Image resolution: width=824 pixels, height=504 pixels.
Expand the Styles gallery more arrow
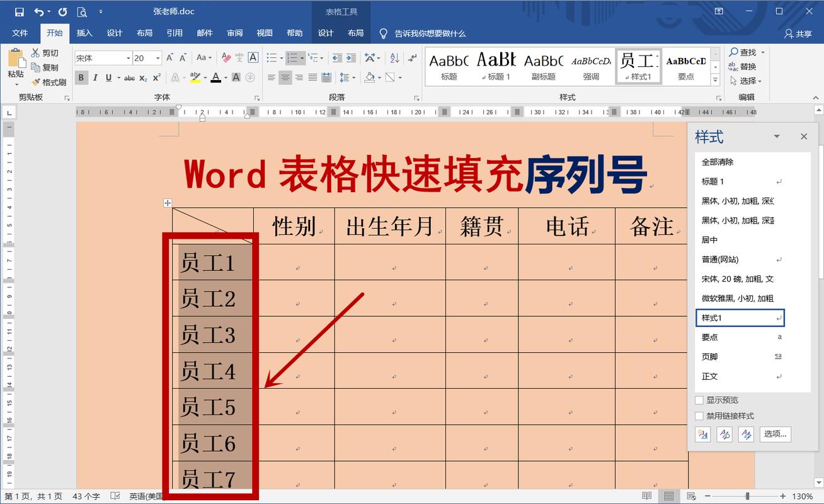[x=716, y=81]
